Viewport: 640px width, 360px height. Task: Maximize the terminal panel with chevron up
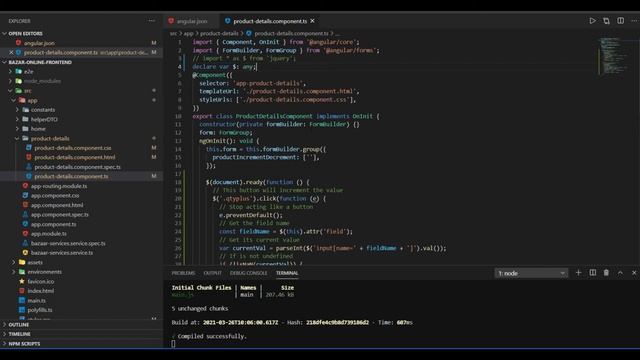pyautogui.click(x=620, y=273)
